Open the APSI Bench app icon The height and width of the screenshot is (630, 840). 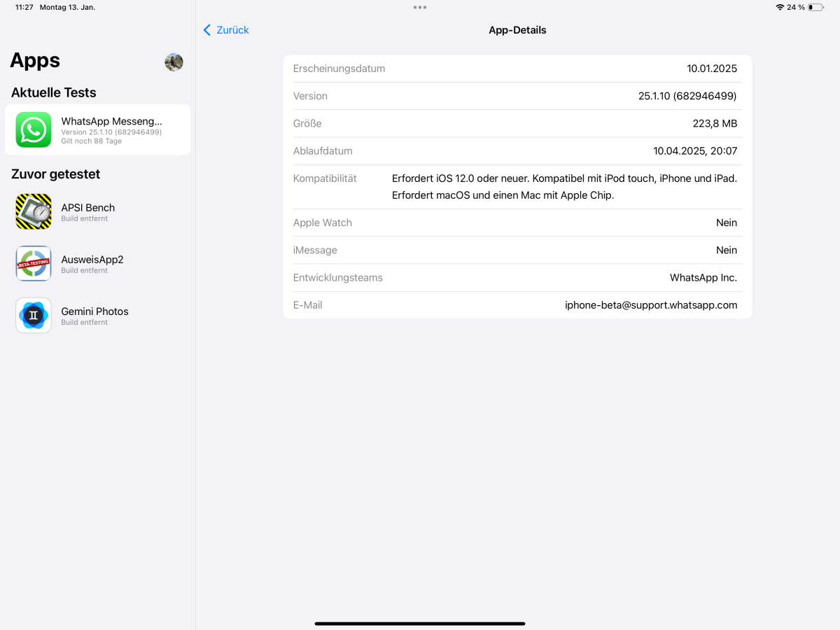[x=34, y=211]
